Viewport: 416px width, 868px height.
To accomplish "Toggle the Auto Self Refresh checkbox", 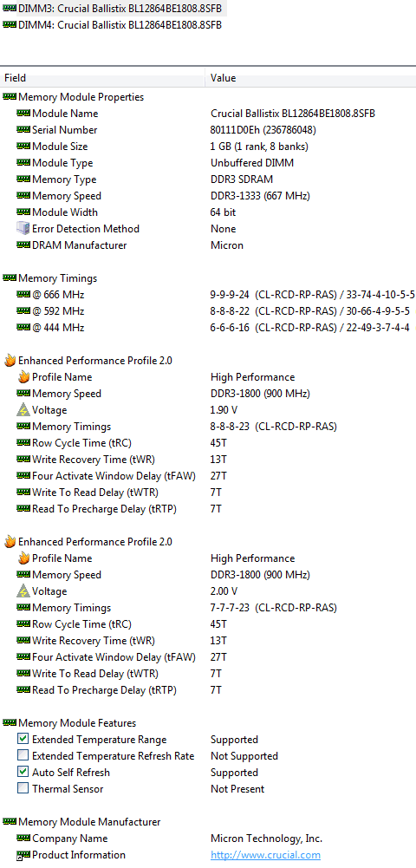I will click(x=23, y=773).
